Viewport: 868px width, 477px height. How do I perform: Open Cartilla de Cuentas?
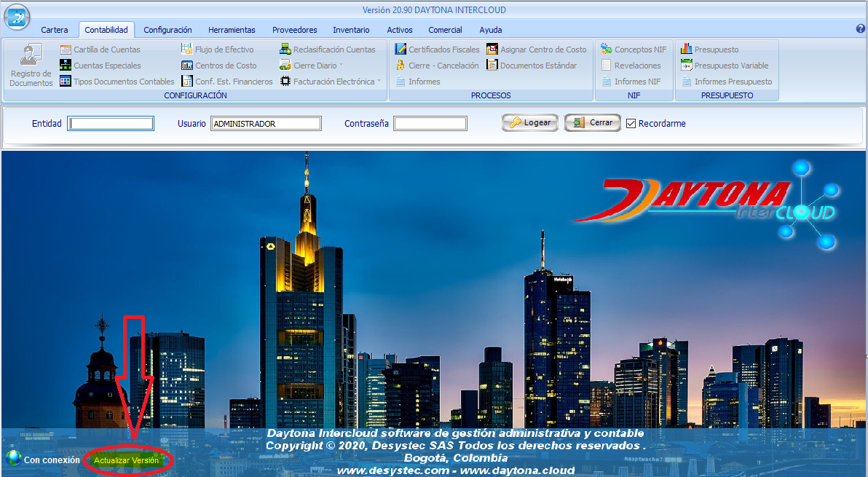(x=100, y=50)
